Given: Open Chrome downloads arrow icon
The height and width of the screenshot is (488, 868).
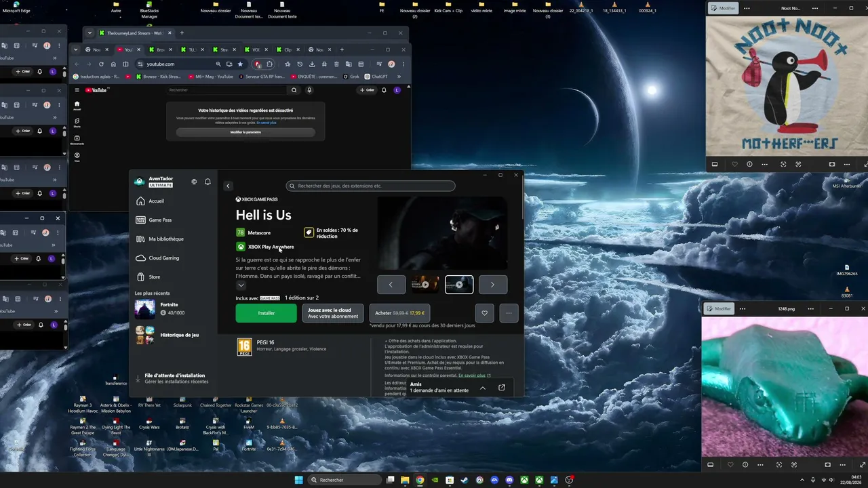Looking at the screenshot, I should click(312, 64).
